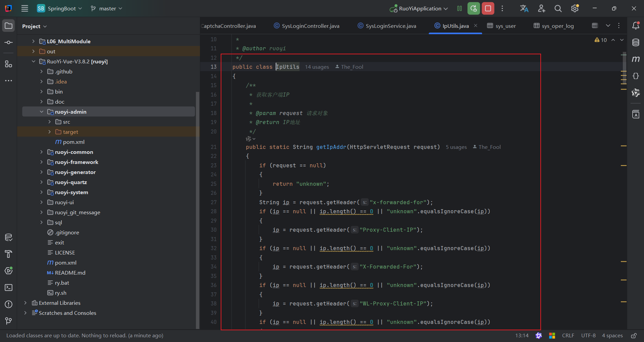Toggle the Project tool window folder icon
Screen dimensions: 644x342
9,26
